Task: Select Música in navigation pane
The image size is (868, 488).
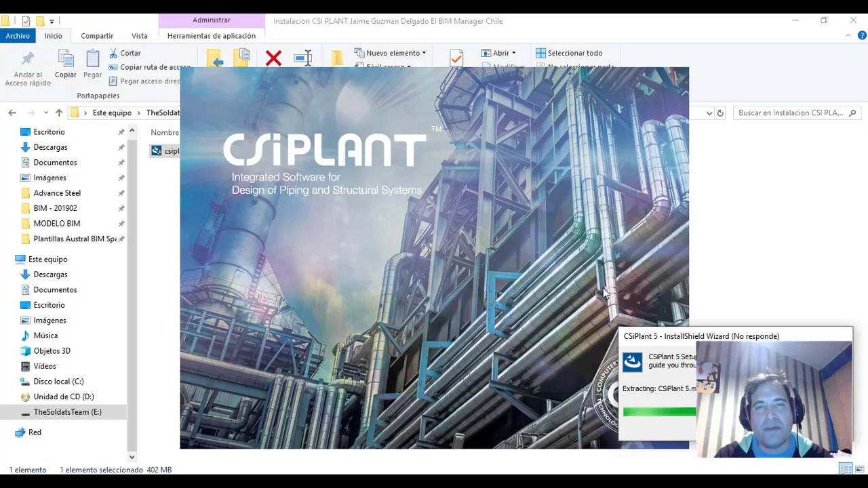Action: click(x=45, y=335)
